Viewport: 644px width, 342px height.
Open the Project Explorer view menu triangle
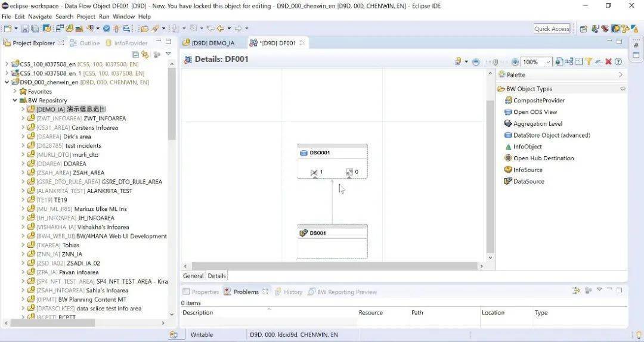tap(168, 54)
